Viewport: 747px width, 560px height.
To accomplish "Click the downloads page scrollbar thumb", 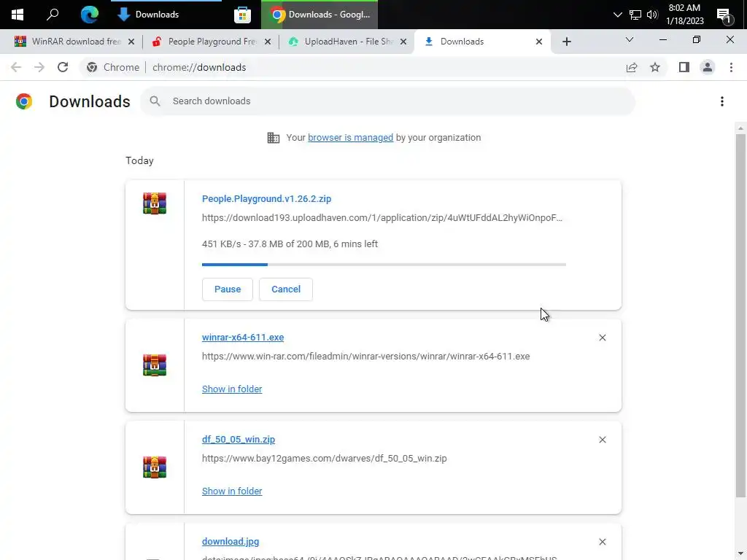I will (x=740, y=316).
